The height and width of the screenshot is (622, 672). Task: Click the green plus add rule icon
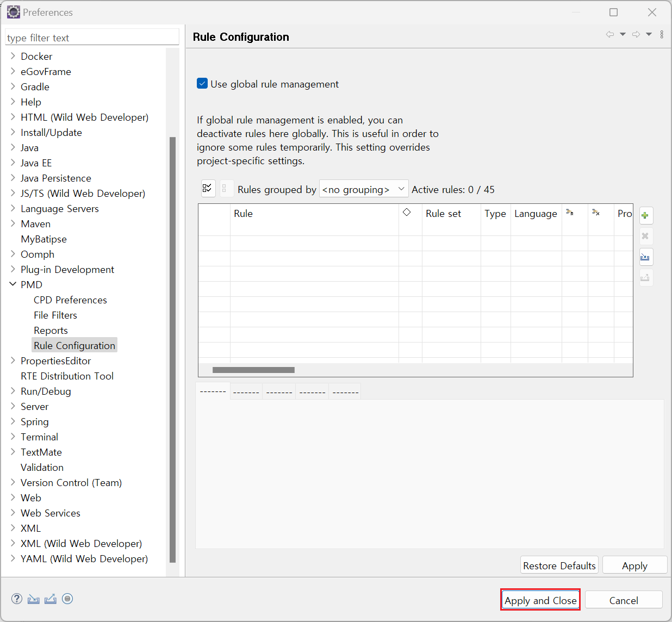645,216
